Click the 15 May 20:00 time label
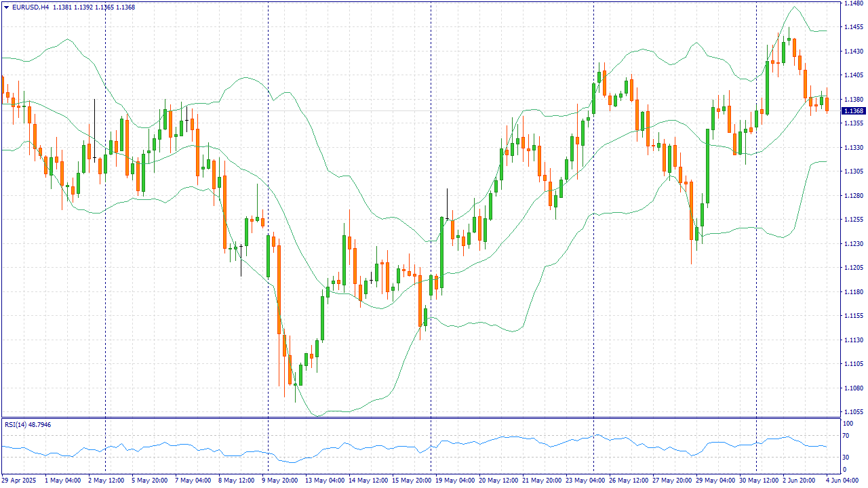The height and width of the screenshot is (488, 868). (412, 480)
